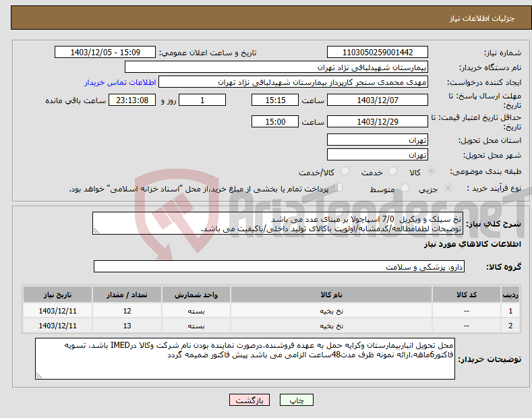This screenshot has width=532, height=418.
Task: Click the تاریخ نیاز column header
Action: (x=57, y=295)
